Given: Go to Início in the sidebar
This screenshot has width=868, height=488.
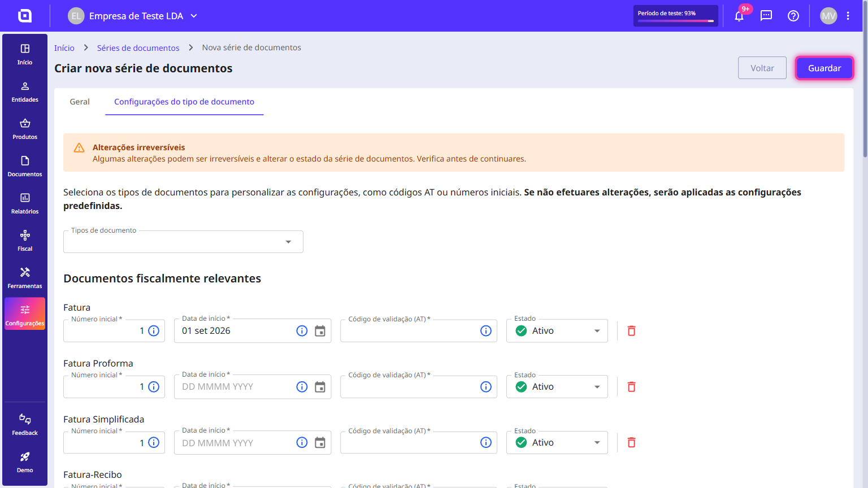Looking at the screenshot, I should click(x=25, y=55).
